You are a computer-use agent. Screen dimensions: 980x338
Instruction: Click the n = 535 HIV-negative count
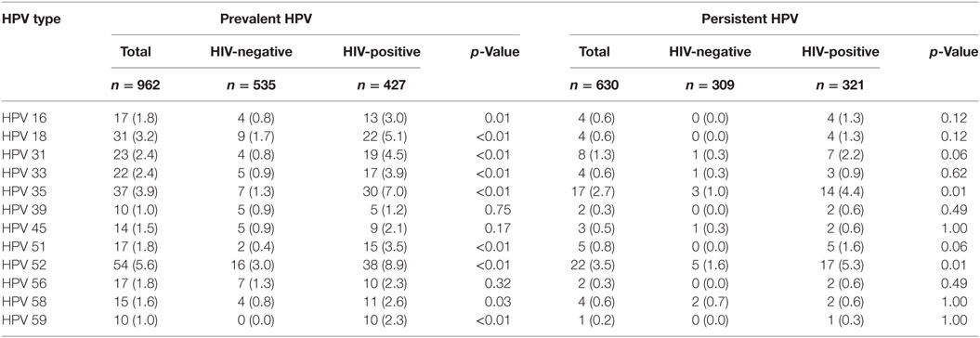pos(252,85)
